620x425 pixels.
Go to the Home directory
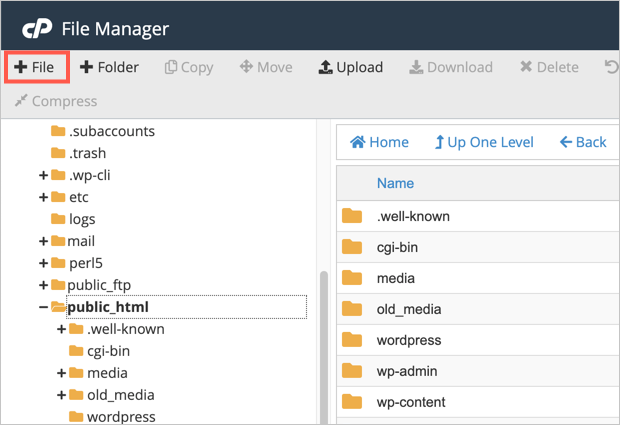tap(379, 142)
